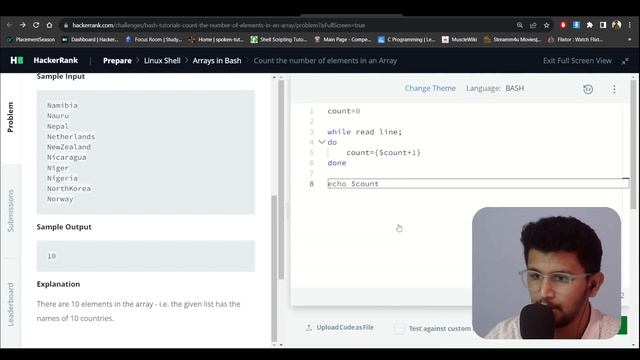
Task: Click NorthKorea in sample input
Action: pos(69,188)
